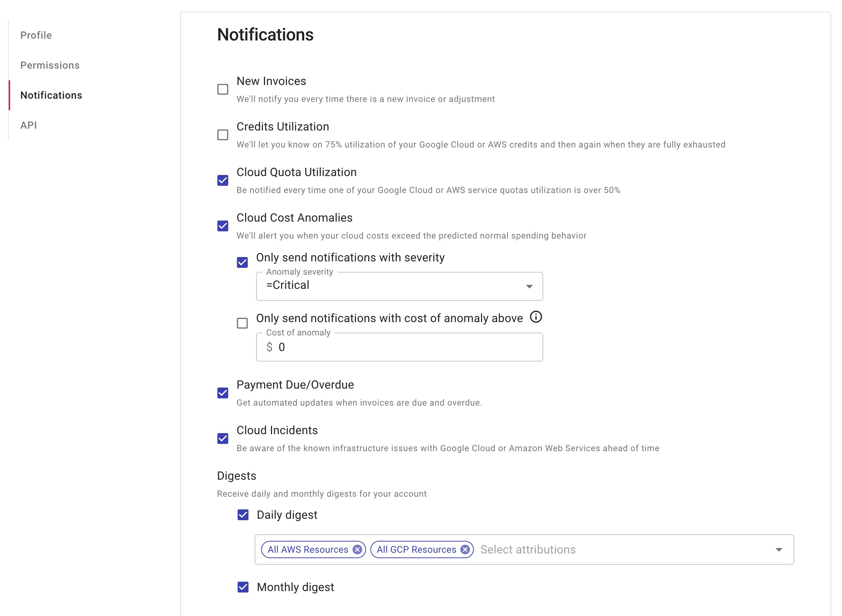This screenshot has height=616, width=842.
Task: Open the Anomaly severity dropdown
Action: coord(399,286)
